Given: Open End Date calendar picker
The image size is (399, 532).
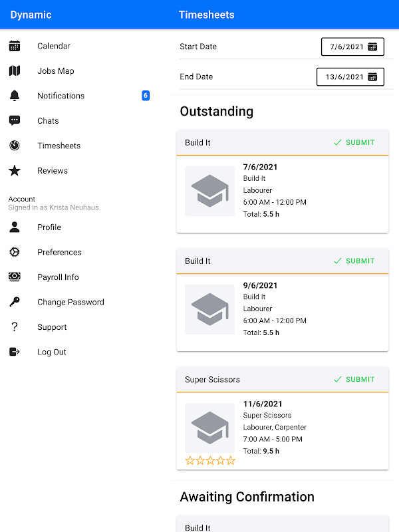Looking at the screenshot, I should [372, 76].
